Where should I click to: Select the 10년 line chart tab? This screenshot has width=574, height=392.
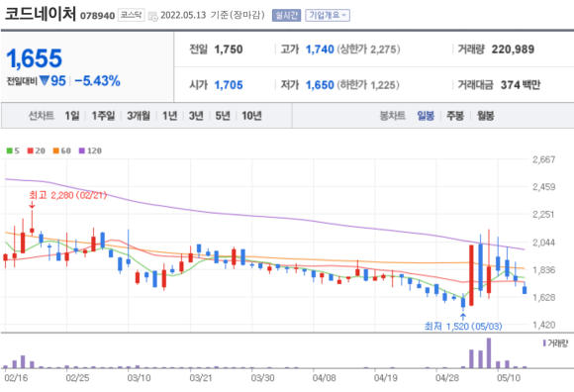[x=251, y=116]
